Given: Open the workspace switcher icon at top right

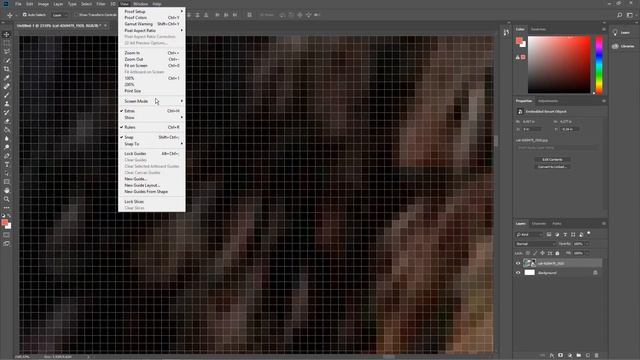Looking at the screenshot, I should click(x=630, y=15).
